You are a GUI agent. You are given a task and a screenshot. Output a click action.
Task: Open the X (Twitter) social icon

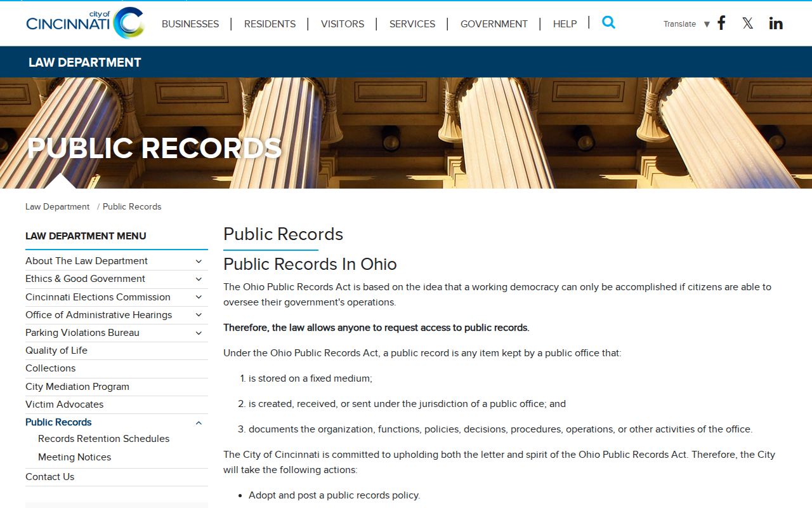[x=748, y=23]
